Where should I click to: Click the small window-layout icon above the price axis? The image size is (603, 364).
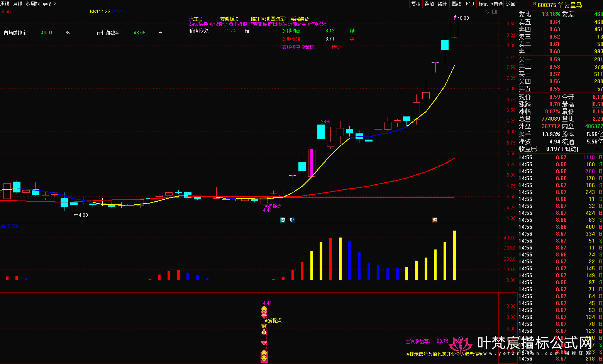pyautogui.click(x=495, y=12)
